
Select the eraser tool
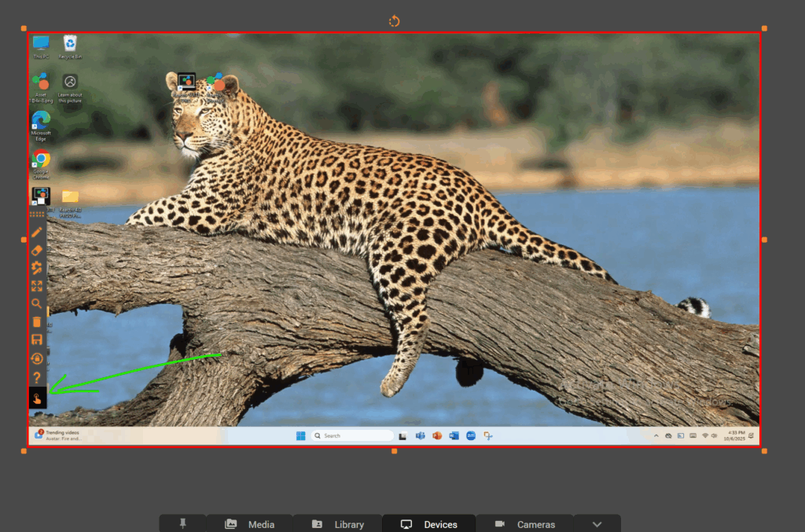(37, 250)
